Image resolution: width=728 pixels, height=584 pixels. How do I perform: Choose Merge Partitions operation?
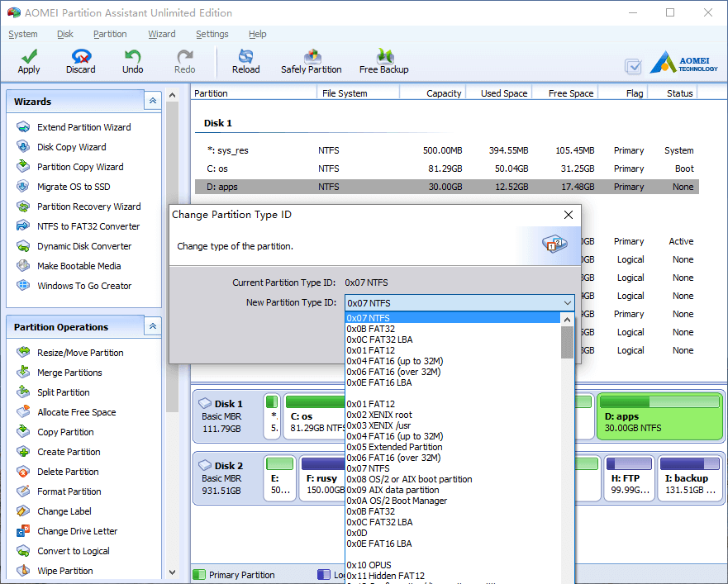[69, 373]
